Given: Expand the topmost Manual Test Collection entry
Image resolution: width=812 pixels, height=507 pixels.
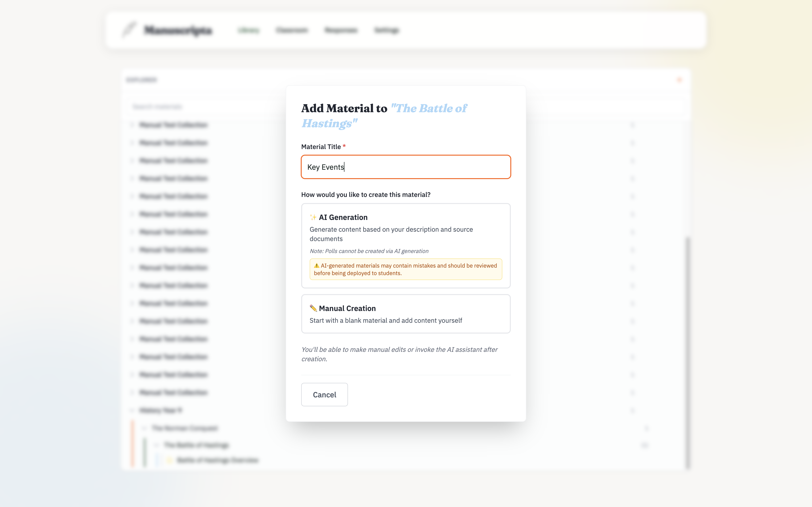Looking at the screenshot, I should coord(132,125).
